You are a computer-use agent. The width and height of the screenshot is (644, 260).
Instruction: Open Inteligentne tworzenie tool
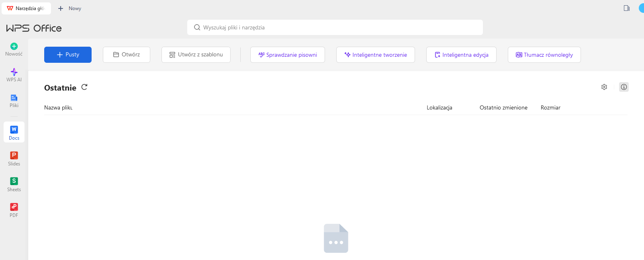pyautogui.click(x=376, y=55)
